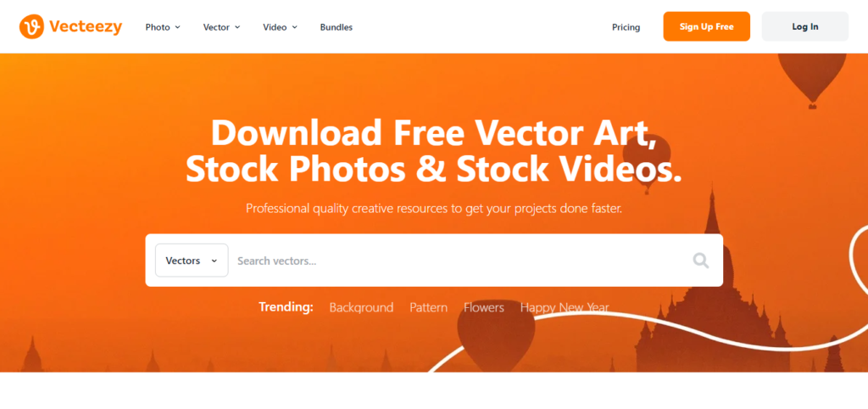Click the Log In button
Screen dimensions: 868x409
(805, 26)
